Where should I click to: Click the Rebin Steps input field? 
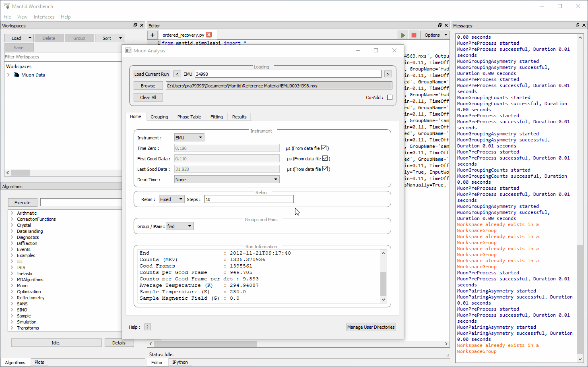(x=249, y=199)
